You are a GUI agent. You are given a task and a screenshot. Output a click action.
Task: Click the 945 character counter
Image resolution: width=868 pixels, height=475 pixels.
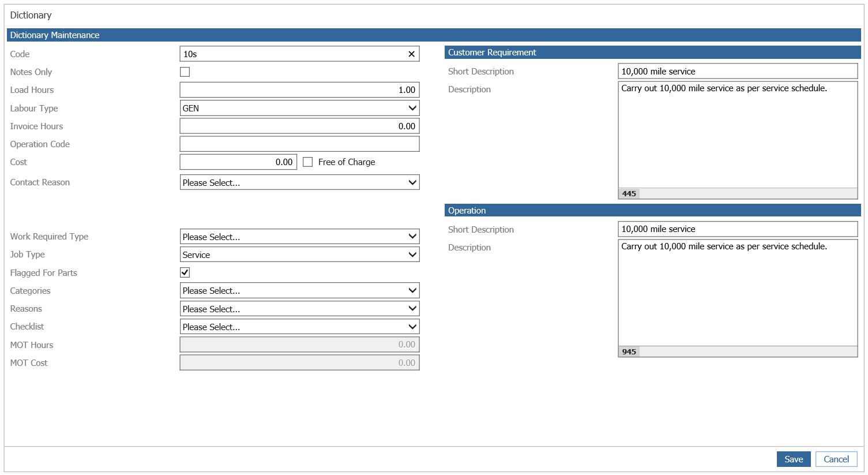(629, 352)
